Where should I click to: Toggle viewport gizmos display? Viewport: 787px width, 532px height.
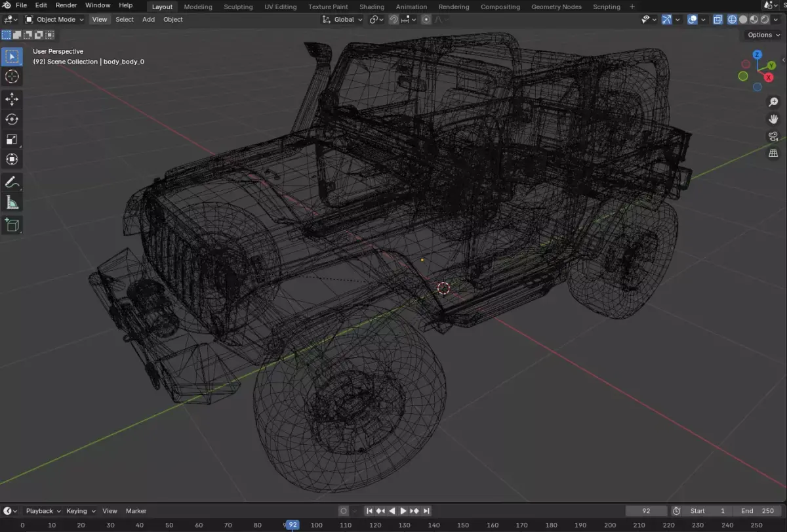click(x=667, y=20)
